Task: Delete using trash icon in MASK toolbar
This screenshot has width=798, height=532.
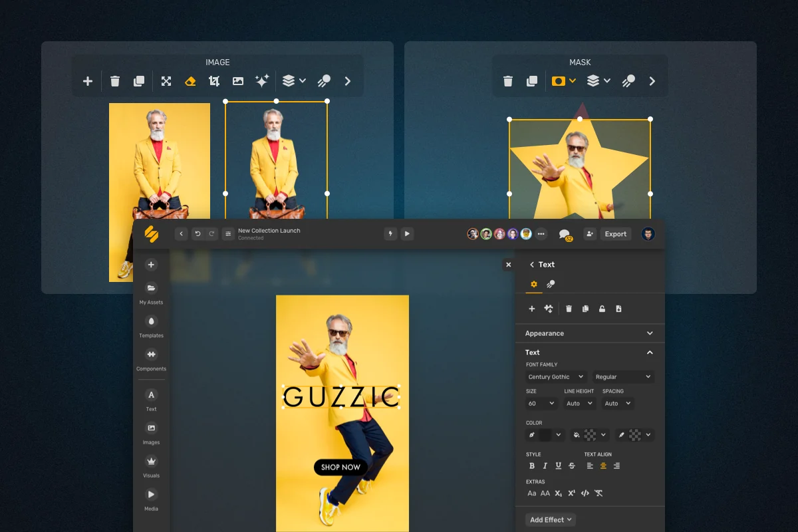Action: click(x=508, y=81)
